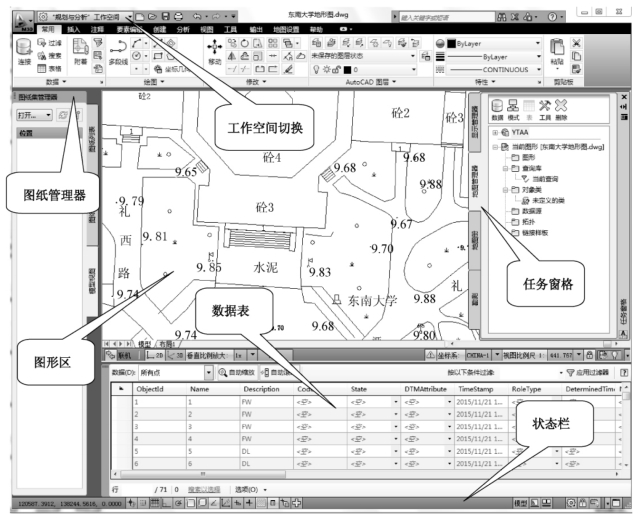Screen dimensions: 640x522
Task: Click the Apply Filter (应用过滤器) button
Action: pyautogui.click(x=588, y=372)
